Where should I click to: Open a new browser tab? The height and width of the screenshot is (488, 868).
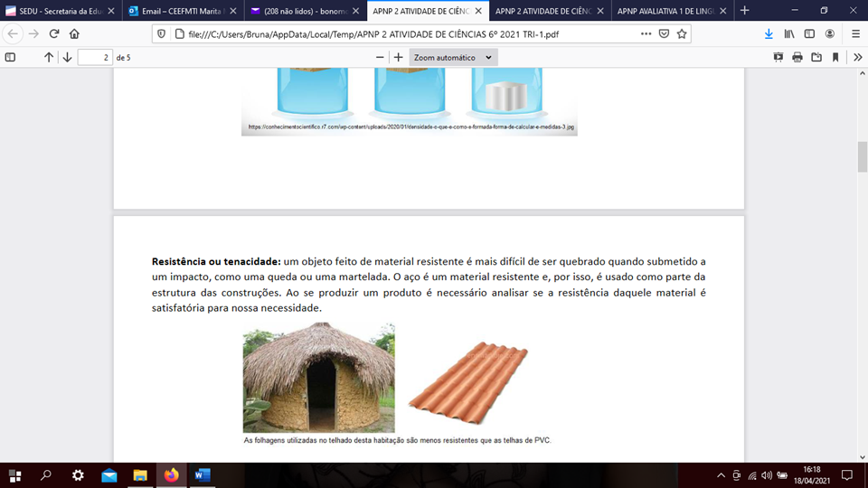[x=745, y=11]
